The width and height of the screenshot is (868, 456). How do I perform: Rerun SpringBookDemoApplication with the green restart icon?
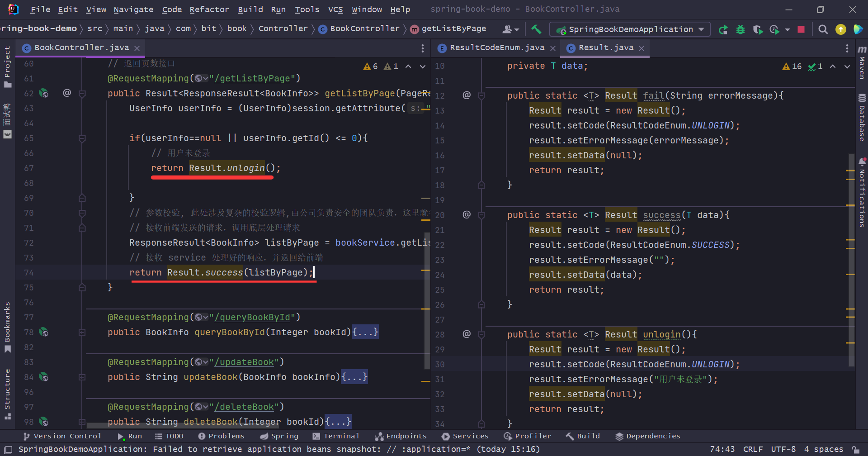coord(723,29)
